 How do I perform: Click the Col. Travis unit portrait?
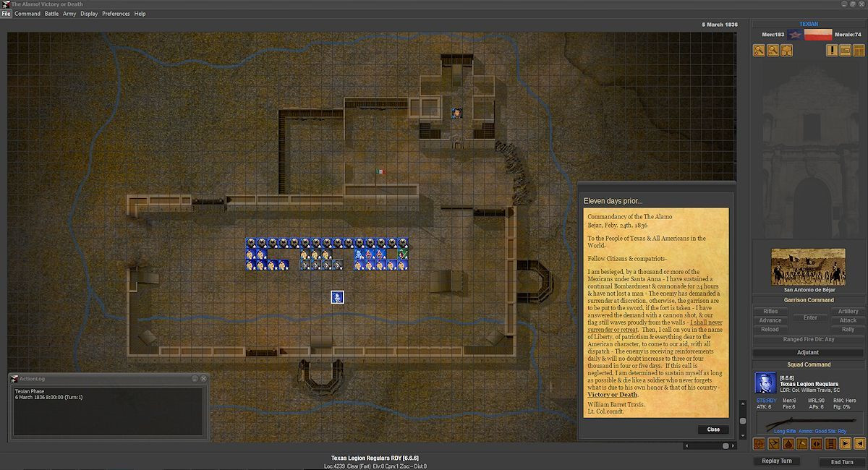765,383
